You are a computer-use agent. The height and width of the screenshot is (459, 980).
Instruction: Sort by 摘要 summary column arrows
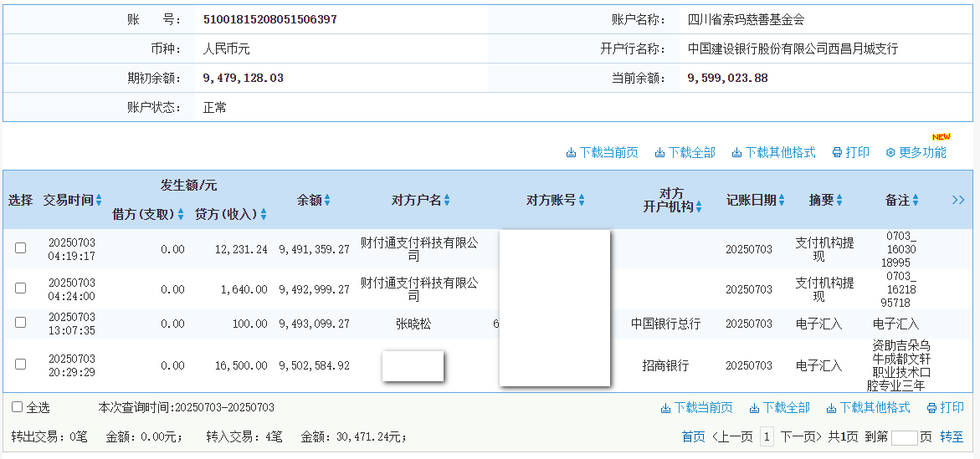839,201
